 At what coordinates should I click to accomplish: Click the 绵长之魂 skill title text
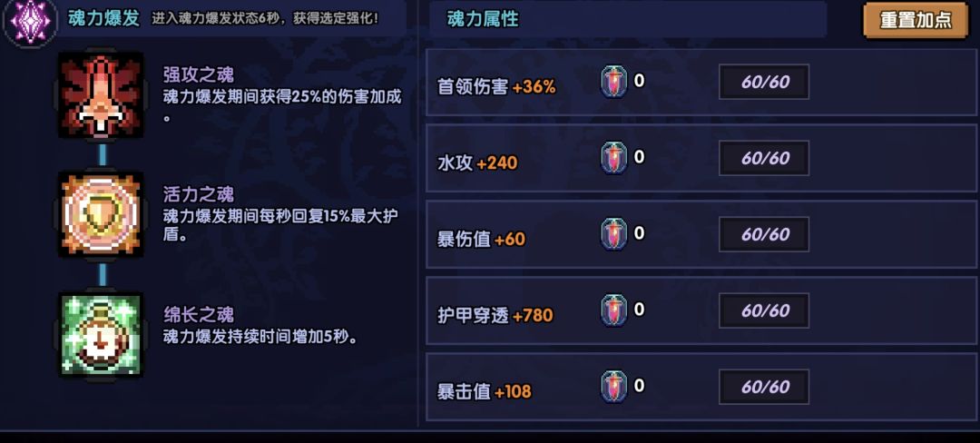[198, 315]
